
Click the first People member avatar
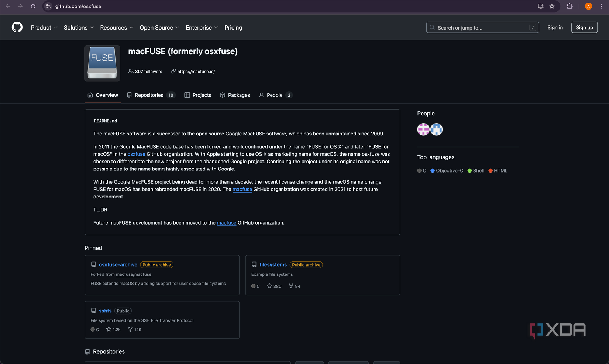(423, 129)
